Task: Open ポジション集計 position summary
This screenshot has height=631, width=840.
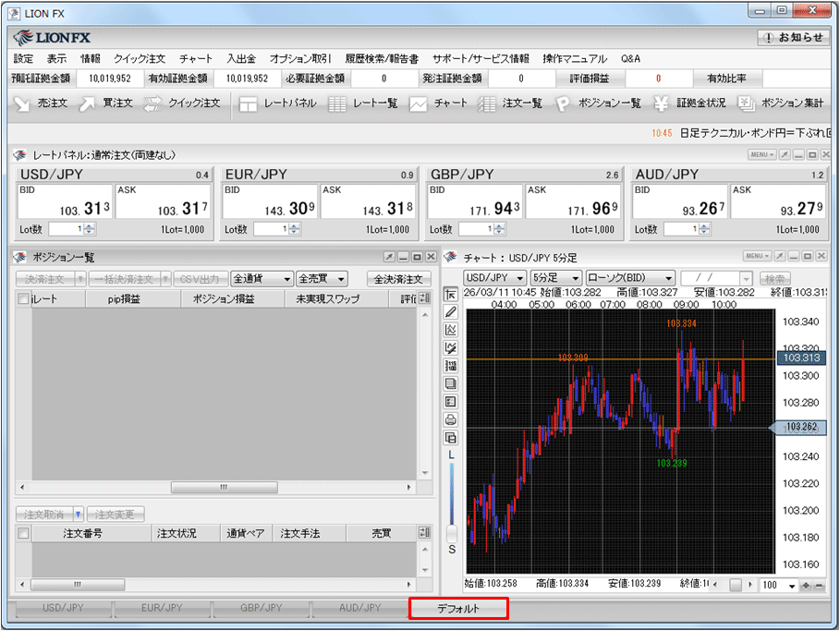Action: coord(781,103)
